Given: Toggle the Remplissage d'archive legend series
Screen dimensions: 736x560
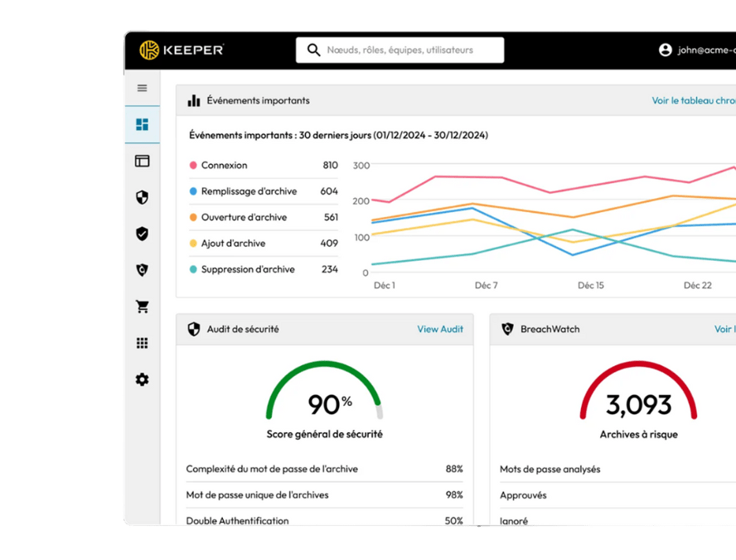Looking at the screenshot, I should point(248,191).
